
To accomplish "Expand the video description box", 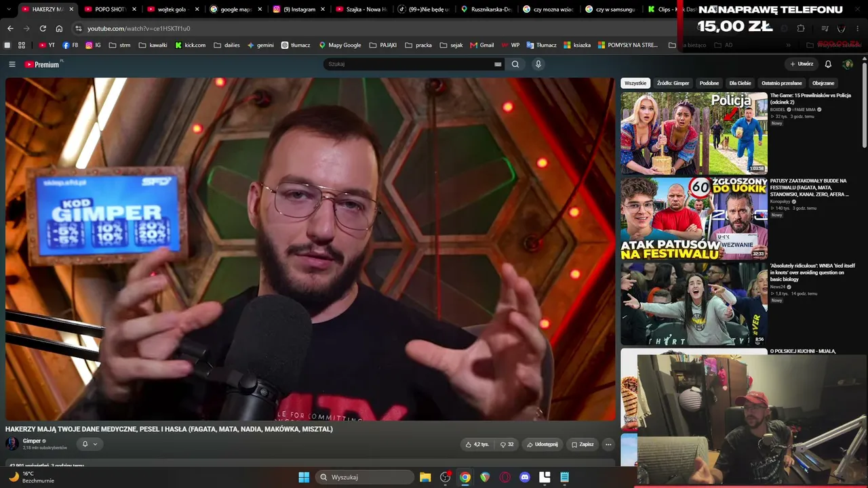I will pyautogui.click(x=310, y=464).
